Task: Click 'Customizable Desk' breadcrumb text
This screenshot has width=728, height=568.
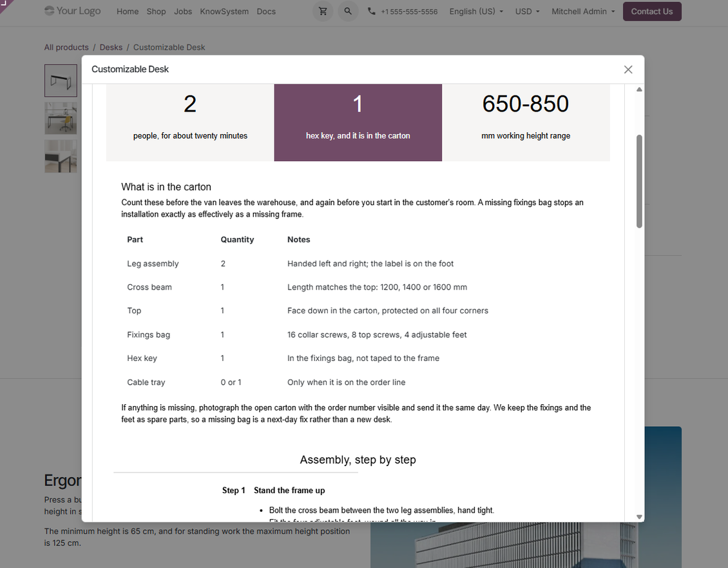Action: pos(169,48)
